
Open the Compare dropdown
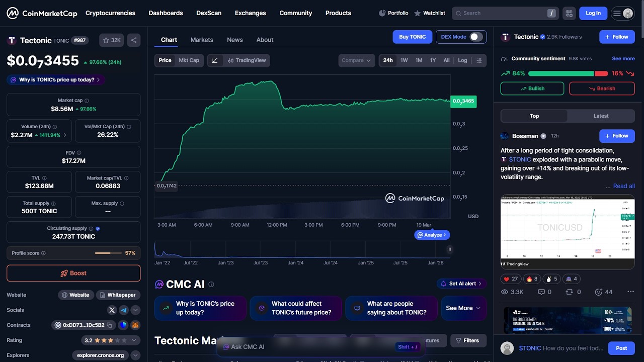click(357, 60)
